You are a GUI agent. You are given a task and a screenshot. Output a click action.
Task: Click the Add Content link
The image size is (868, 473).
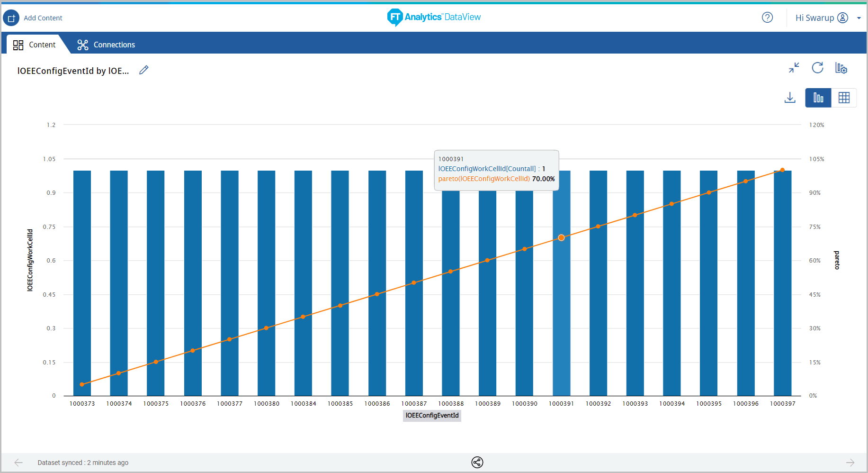(43, 18)
